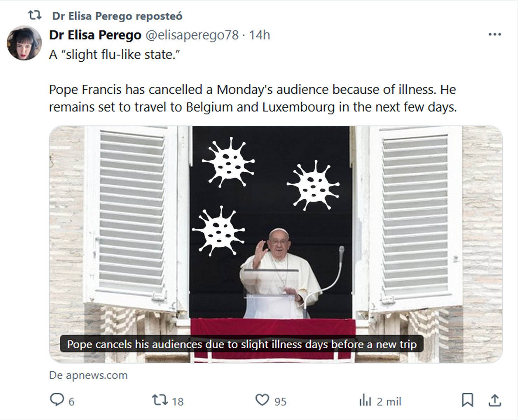Click the Dr Elisa Perego display name
531x420 pixels.
[x=95, y=35]
